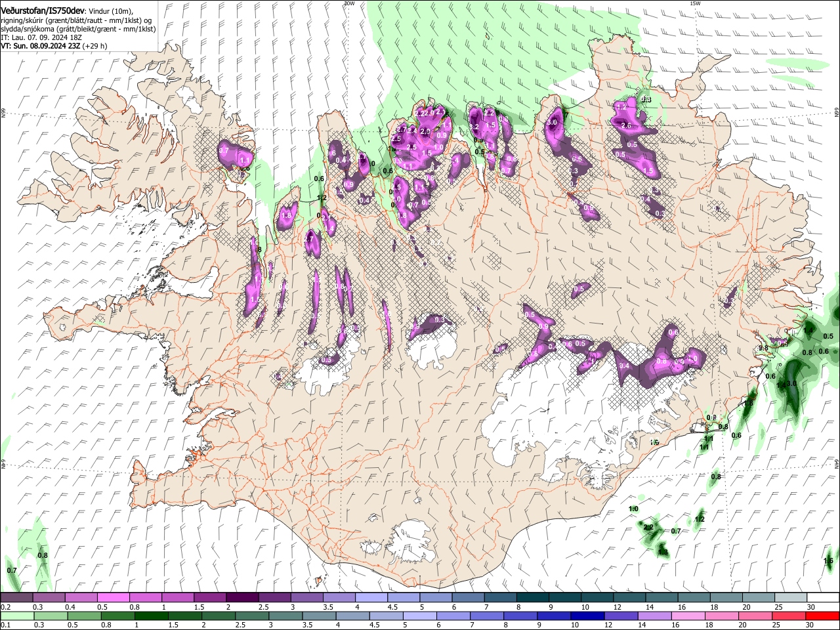This screenshot has height=630, width=840.
Task: Click the '2.6' snowfall value in northeast Iceland
Action: (626, 125)
